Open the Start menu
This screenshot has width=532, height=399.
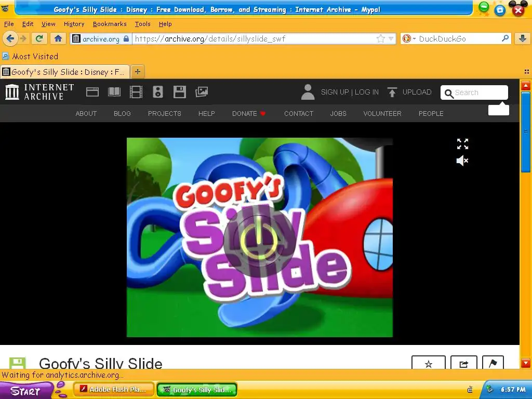coord(25,391)
